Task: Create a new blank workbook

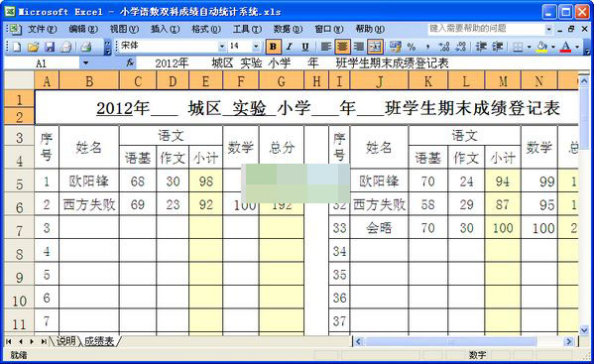Action: [x=17, y=47]
